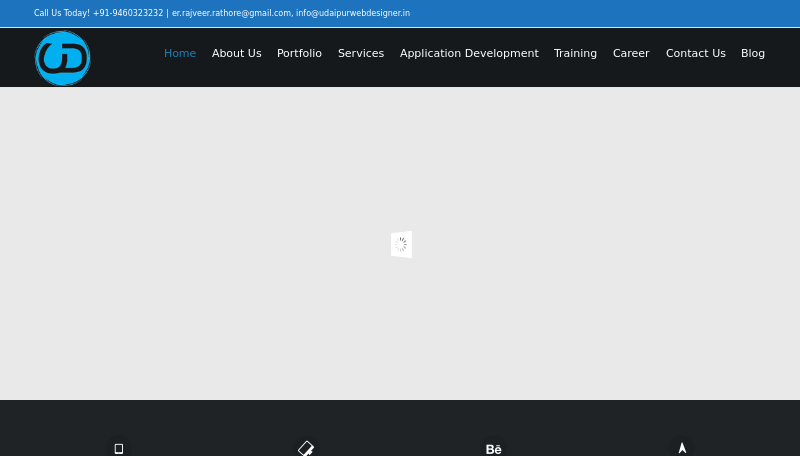The image size is (800, 456).
Task: Select Application Development in navigation
Action: (x=469, y=53)
